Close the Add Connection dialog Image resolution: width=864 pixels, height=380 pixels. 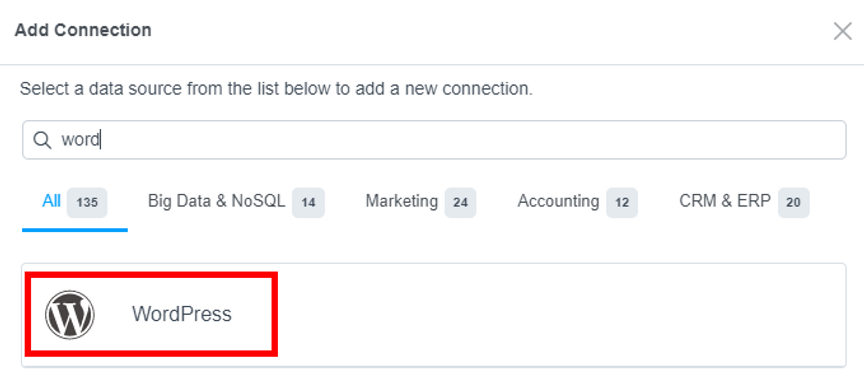[x=843, y=31]
